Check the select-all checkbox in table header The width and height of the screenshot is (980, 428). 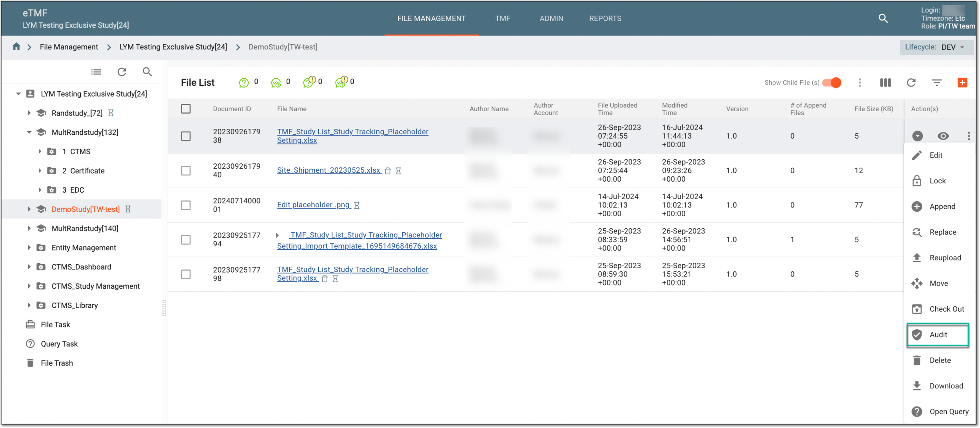click(186, 109)
